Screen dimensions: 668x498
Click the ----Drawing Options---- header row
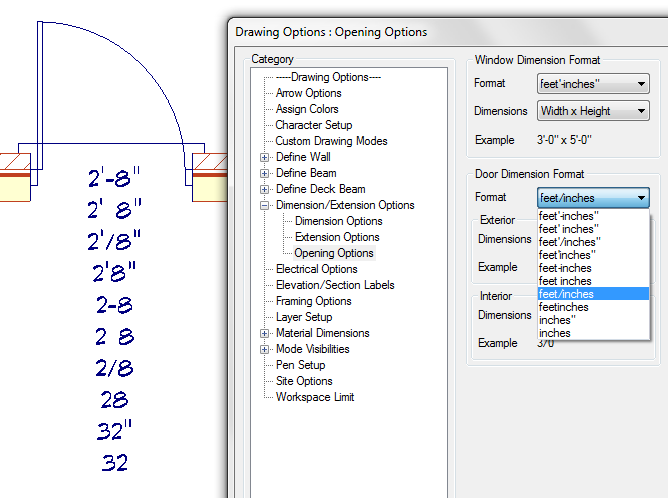(x=328, y=77)
